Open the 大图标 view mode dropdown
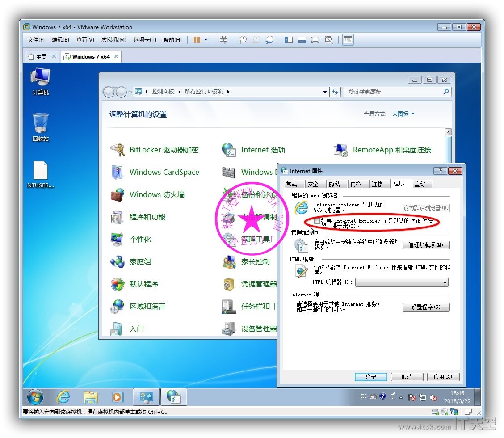 403,114
